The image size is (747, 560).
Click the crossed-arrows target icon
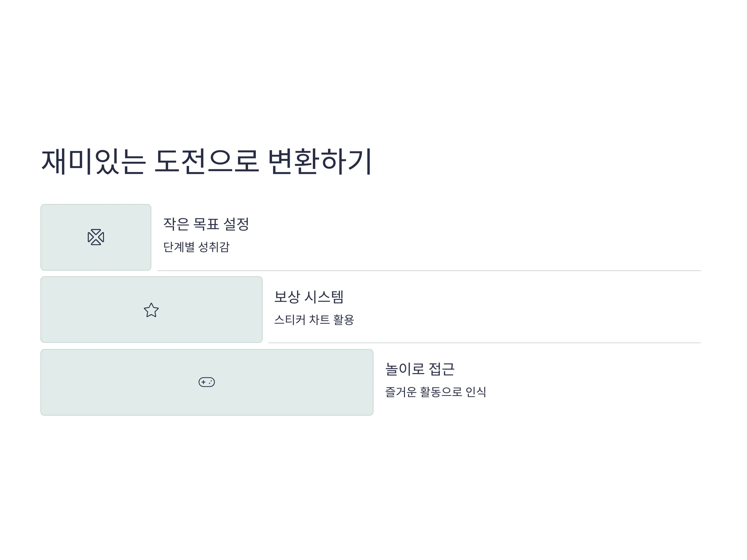click(96, 237)
